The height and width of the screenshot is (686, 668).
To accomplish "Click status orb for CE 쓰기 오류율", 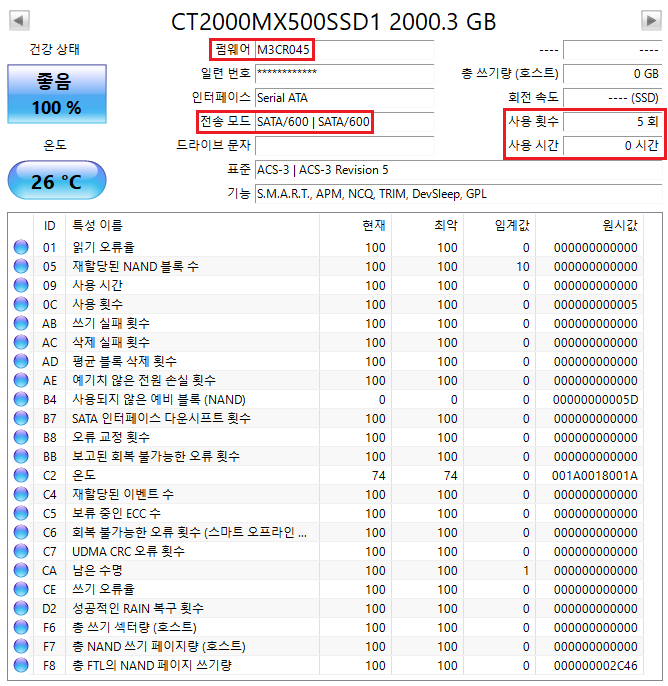I will 21,589.
